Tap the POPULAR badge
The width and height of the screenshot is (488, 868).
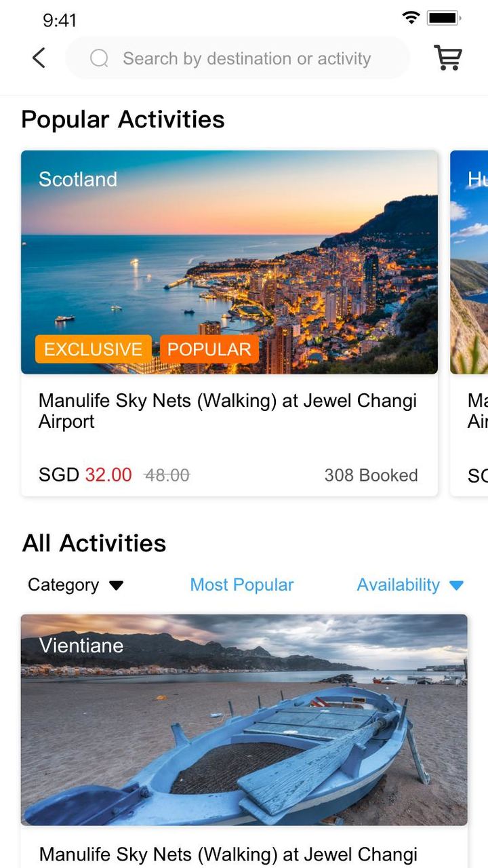point(209,349)
